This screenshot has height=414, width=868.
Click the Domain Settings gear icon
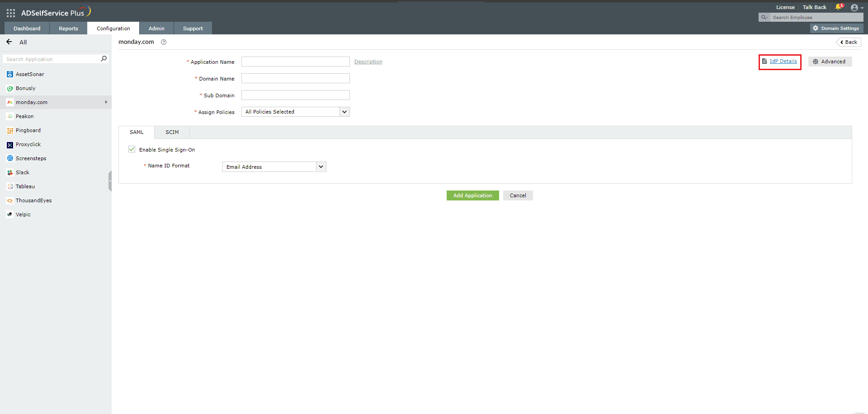click(x=816, y=28)
